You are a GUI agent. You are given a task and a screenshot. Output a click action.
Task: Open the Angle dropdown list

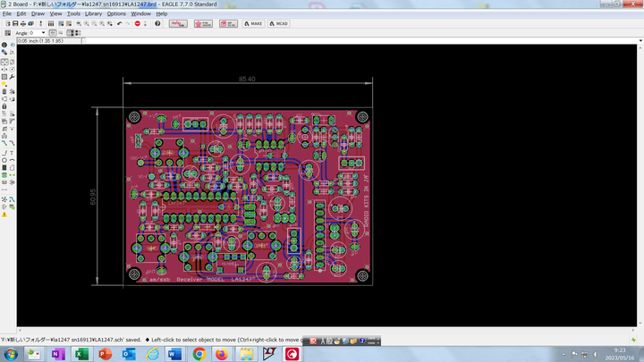click(42, 33)
